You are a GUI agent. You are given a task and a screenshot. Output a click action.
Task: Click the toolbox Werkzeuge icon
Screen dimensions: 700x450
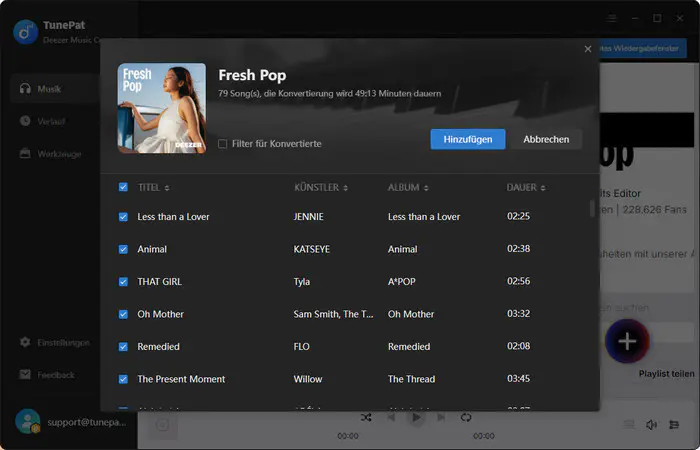point(25,153)
